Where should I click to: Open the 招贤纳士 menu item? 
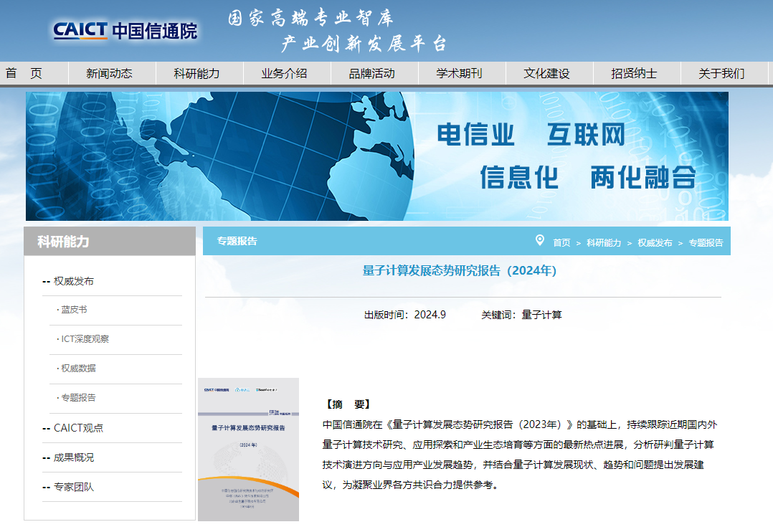click(x=634, y=73)
